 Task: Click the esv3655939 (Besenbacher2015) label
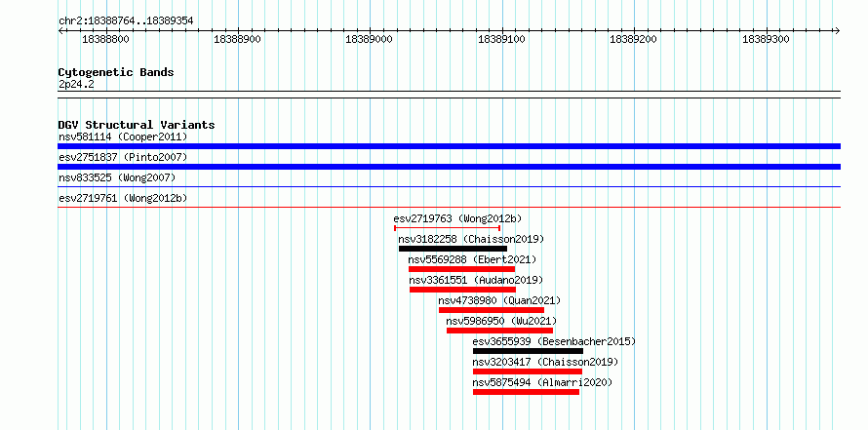tap(554, 341)
